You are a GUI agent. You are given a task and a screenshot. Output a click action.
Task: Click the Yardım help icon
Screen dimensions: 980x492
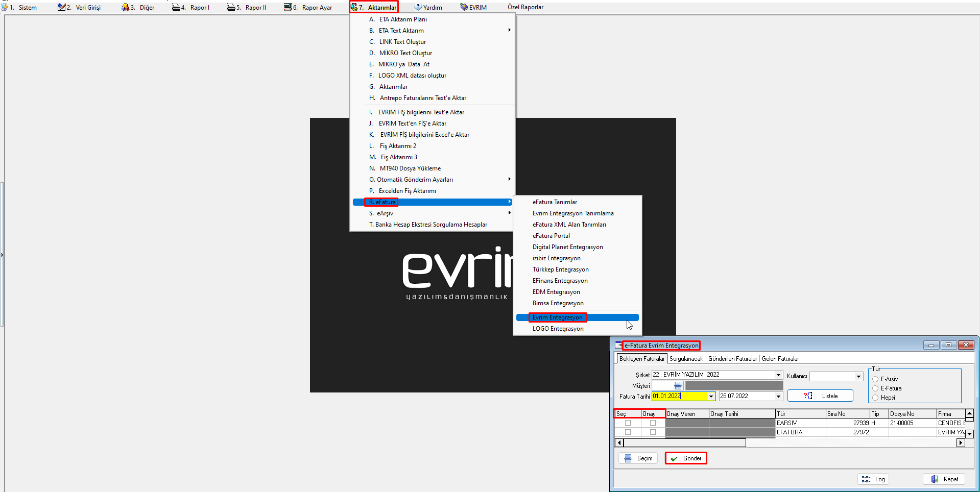point(418,7)
